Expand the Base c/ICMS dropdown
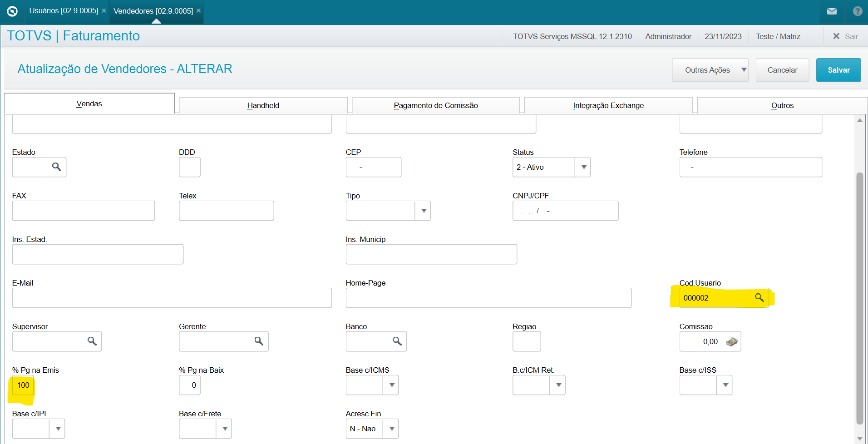Image resolution: width=868 pixels, height=444 pixels. coord(391,385)
